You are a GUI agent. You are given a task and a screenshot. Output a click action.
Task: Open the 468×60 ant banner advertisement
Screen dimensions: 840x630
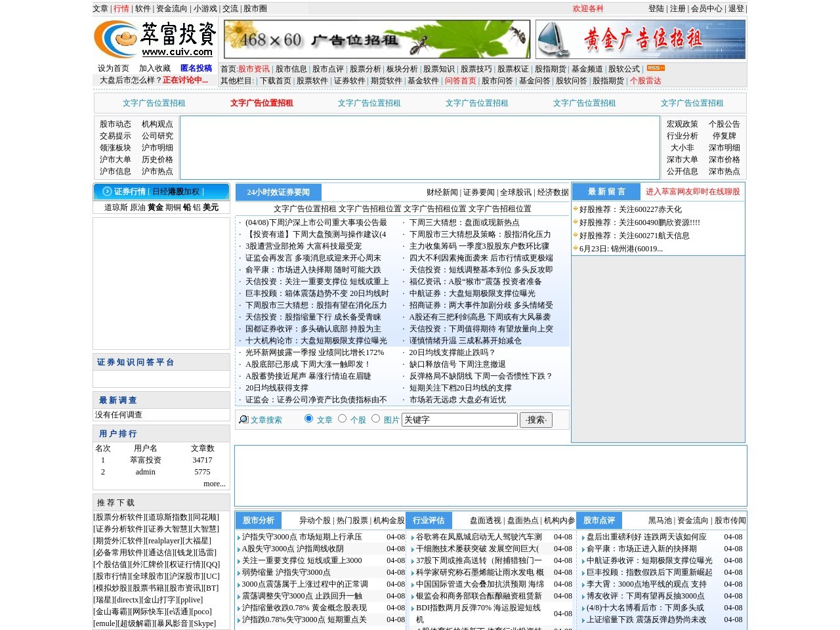click(377, 39)
